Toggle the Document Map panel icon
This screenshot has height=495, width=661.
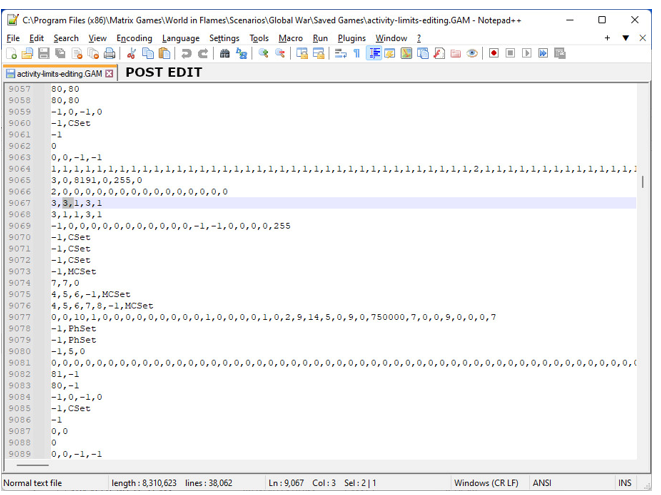click(406, 54)
